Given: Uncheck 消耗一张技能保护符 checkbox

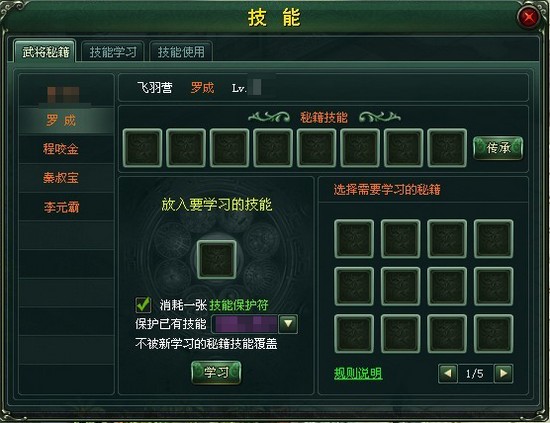Looking at the screenshot, I should point(143,305).
